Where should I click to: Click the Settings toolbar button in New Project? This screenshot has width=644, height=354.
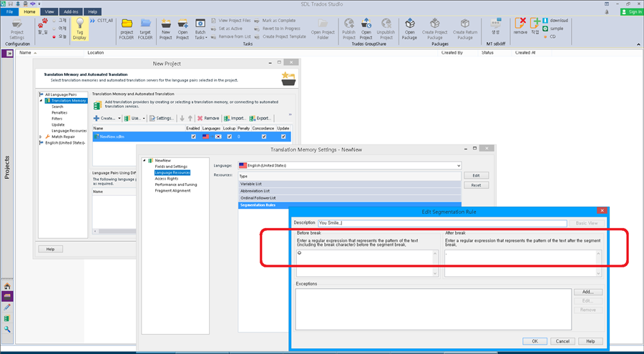click(162, 118)
